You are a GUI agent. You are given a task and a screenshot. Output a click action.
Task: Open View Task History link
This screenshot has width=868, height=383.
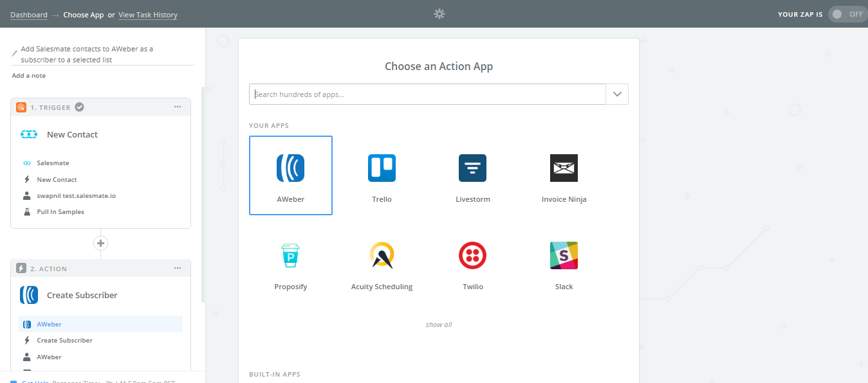148,15
